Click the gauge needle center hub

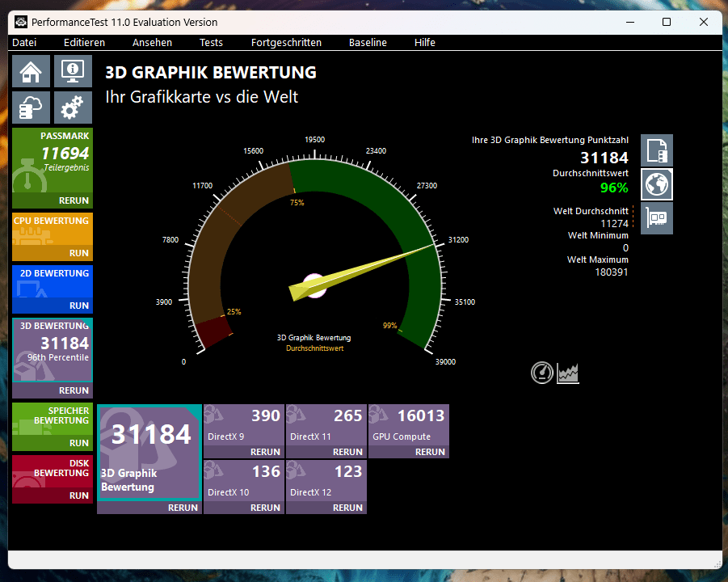[315, 285]
